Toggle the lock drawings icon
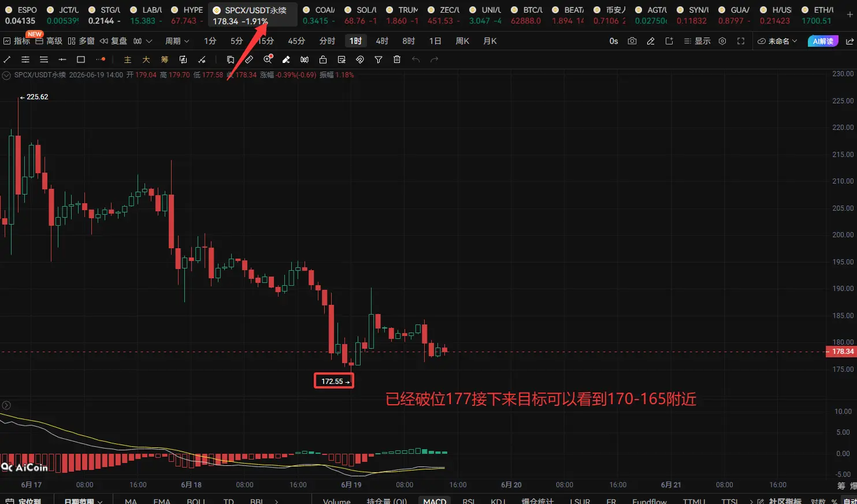 click(323, 59)
